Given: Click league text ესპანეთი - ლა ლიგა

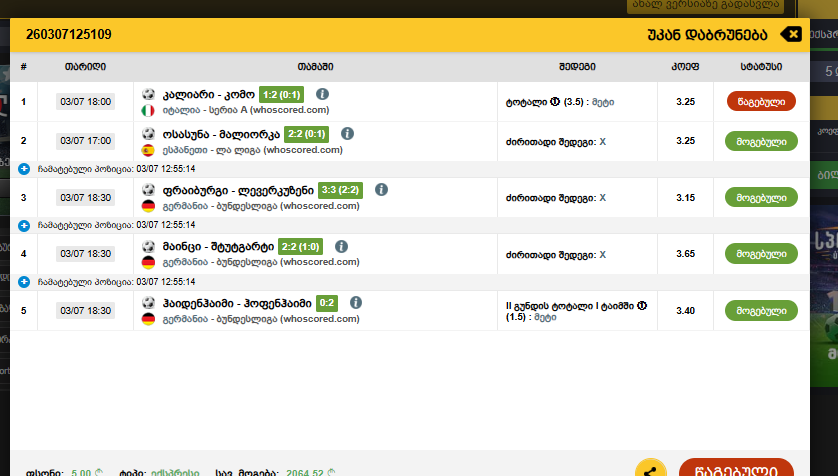Looking at the screenshot, I should (x=211, y=150).
